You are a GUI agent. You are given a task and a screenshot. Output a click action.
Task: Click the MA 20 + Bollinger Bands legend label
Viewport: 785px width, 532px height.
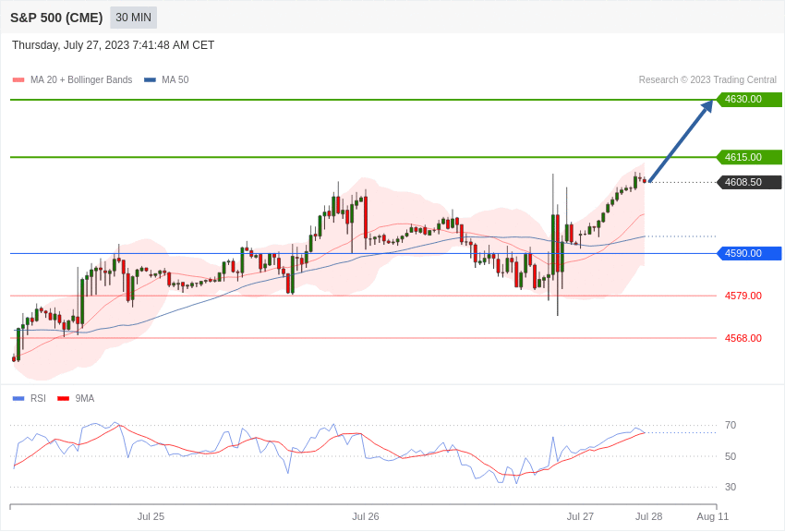pyautogui.click(x=81, y=80)
